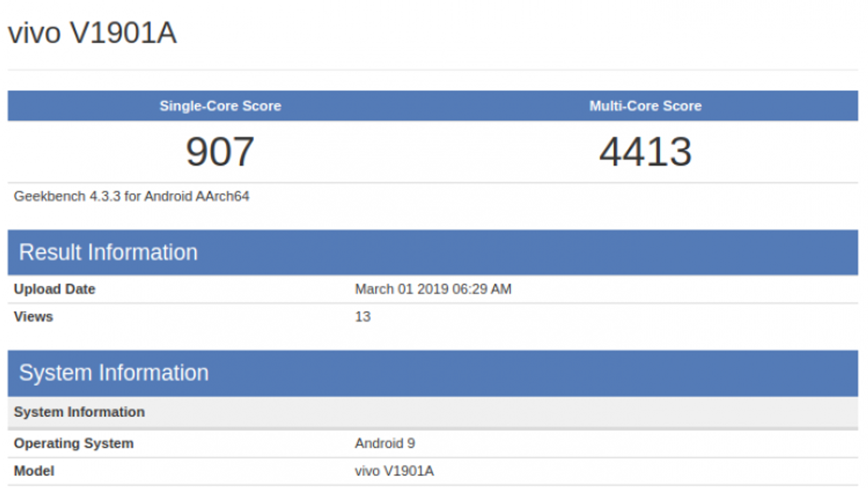The image size is (868, 488).
Task: Select the Single-Core Score column header
Action: pos(220,106)
